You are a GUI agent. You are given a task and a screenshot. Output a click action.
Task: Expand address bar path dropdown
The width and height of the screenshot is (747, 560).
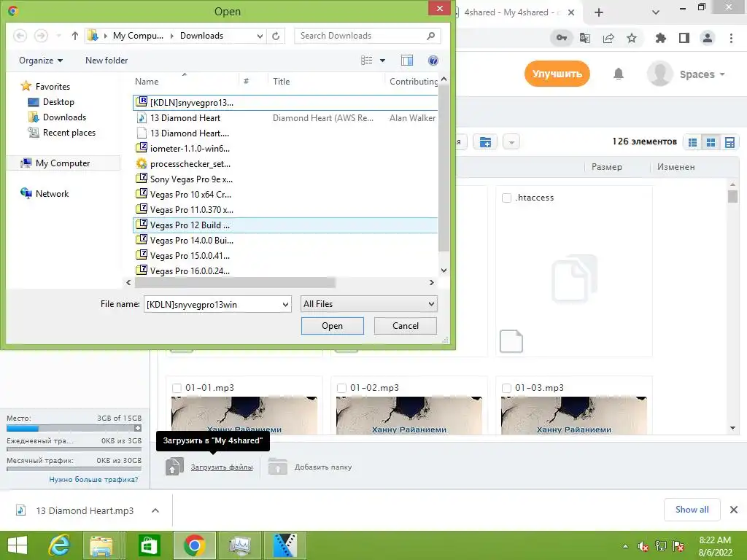coord(260,36)
